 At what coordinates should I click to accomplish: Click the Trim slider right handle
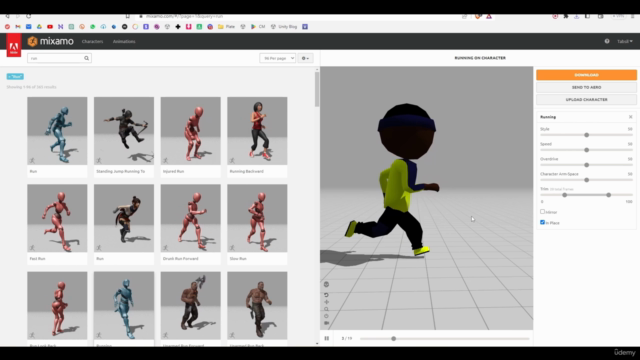click(x=609, y=195)
